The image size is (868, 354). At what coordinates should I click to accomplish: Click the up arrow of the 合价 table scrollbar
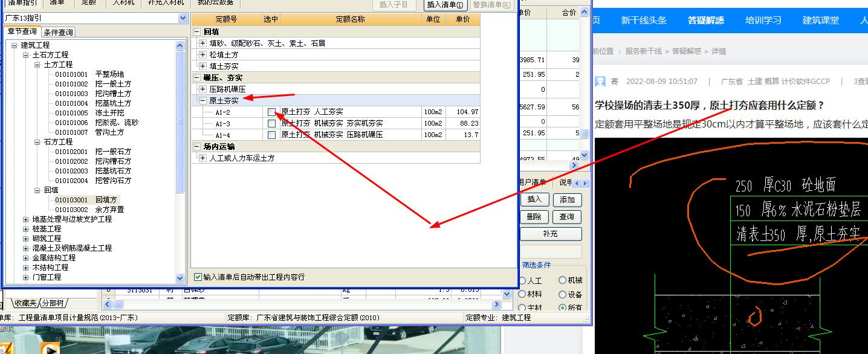[584, 12]
